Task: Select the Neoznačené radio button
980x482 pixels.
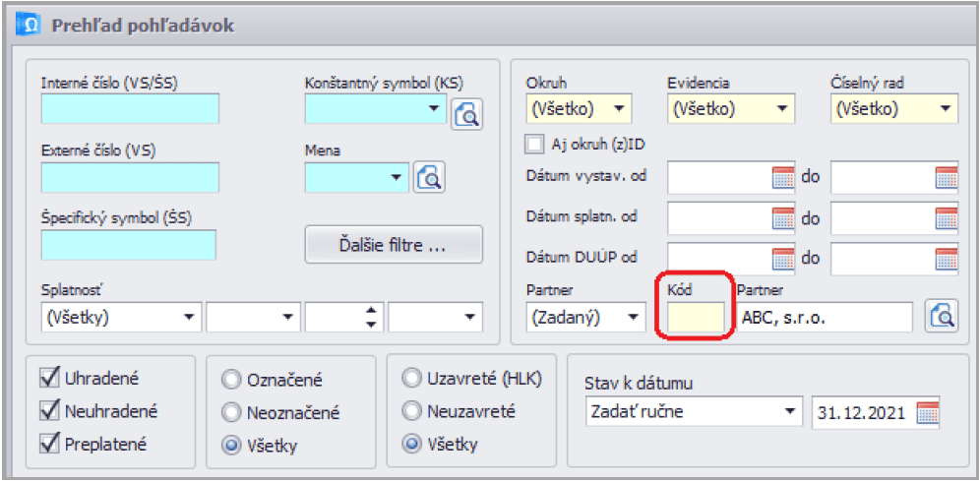Action: coord(231,413)
